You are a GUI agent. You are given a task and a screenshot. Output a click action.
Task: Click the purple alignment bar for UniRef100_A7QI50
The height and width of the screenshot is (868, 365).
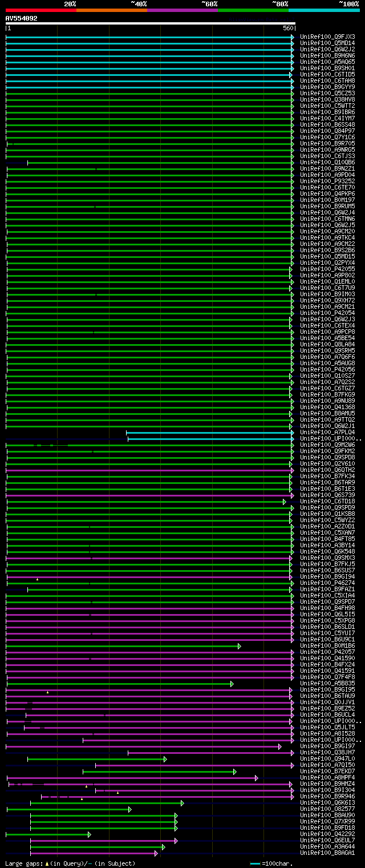(x=194, y=765)
